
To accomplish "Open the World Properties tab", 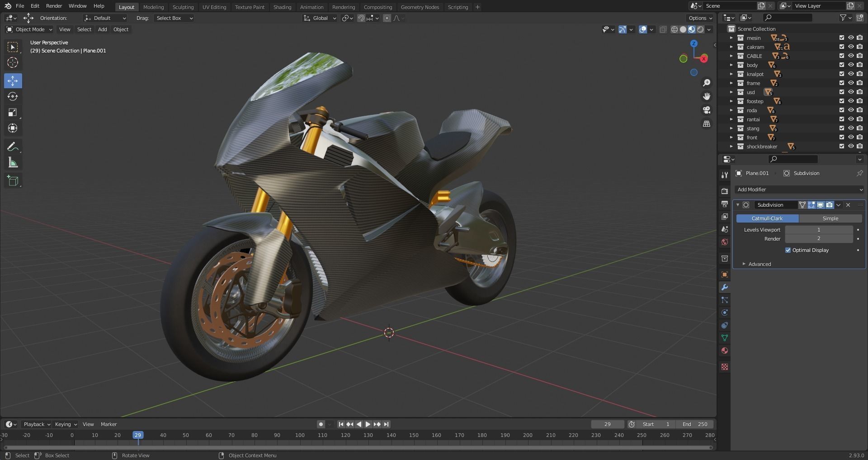I will [x=725, y=242].
